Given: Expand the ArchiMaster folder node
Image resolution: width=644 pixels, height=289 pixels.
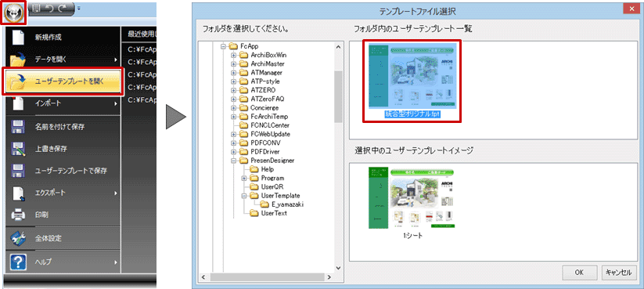Looking at the screenshot, I should coord(234,63).
